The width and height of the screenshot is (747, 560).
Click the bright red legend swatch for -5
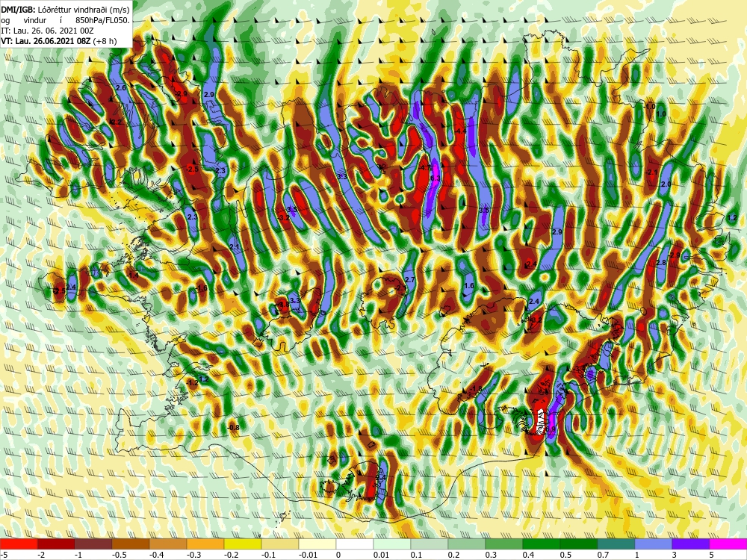click(19, 544)
